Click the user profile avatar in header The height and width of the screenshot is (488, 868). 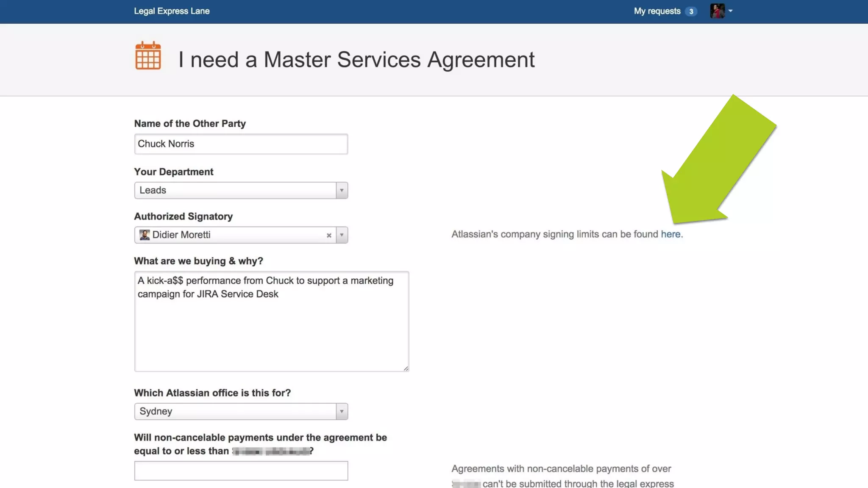point(717,11)
